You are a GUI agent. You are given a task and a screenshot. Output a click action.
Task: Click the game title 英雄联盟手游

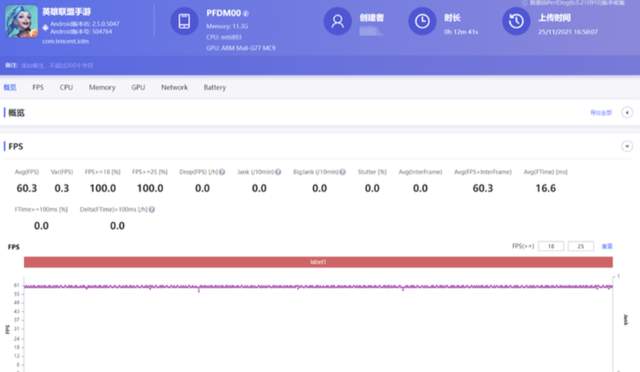67,12
